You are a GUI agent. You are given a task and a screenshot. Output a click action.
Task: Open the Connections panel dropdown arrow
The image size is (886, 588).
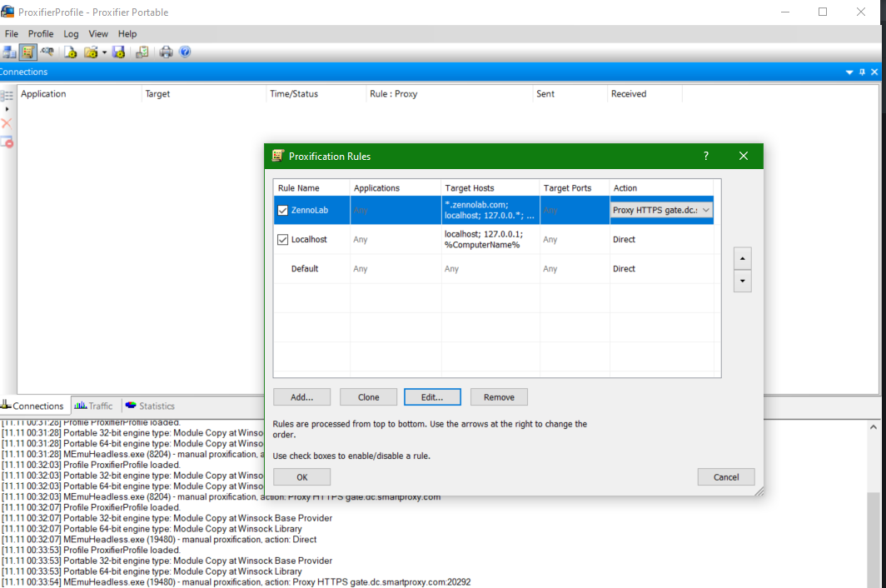[849, 72]
